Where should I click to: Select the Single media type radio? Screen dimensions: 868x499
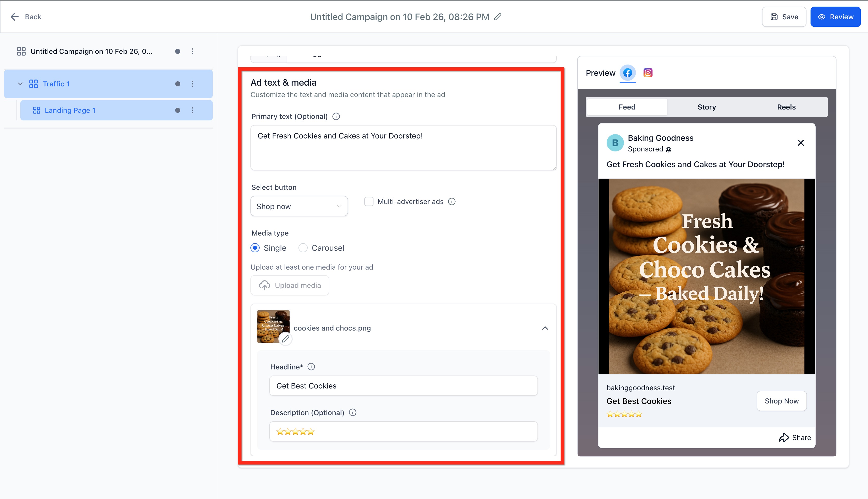click(255, 248)
